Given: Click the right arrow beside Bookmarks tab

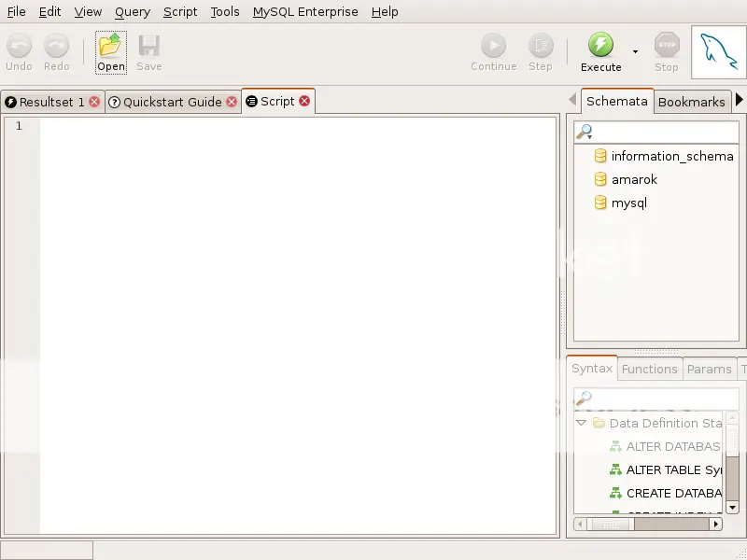Looking at the screenshot, I should click(739, 100).
